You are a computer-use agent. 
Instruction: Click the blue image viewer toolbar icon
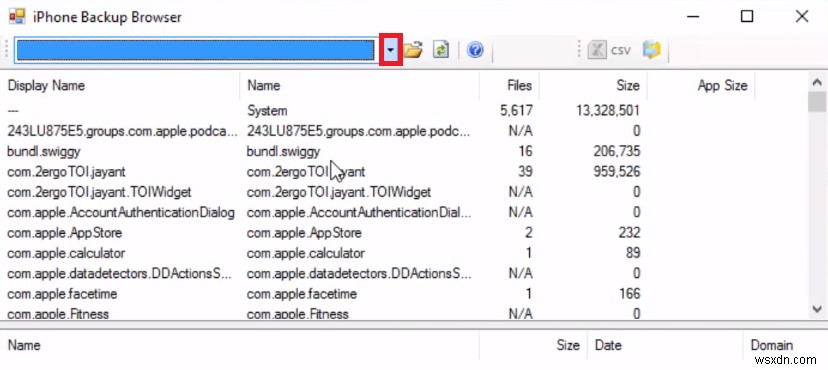(x=652, y=50)
